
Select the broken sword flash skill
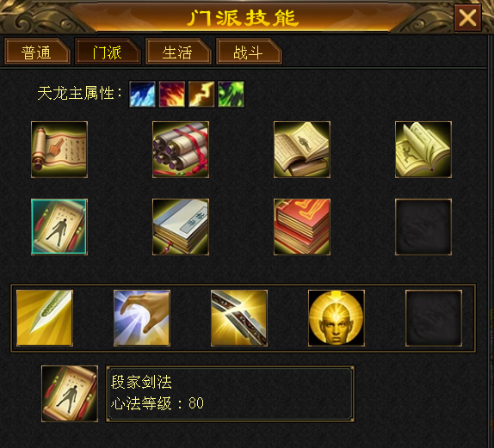pyautogui.click(x=239, y=318)
